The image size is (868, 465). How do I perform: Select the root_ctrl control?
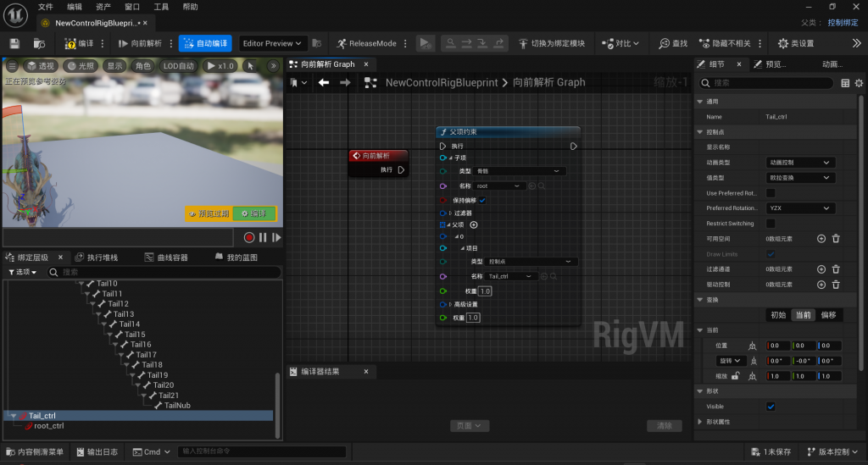coord(48,426)
